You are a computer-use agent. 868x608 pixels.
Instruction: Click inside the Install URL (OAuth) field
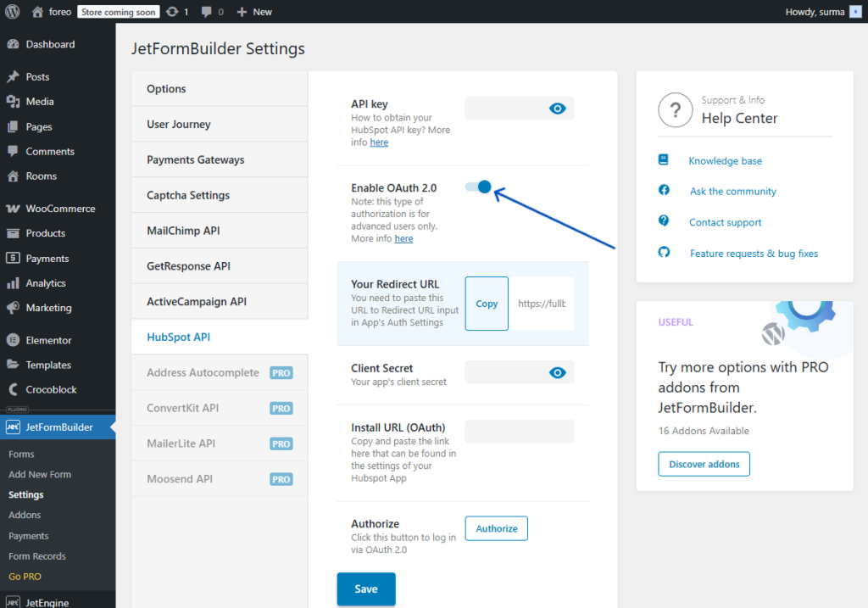tap(519, 431)
